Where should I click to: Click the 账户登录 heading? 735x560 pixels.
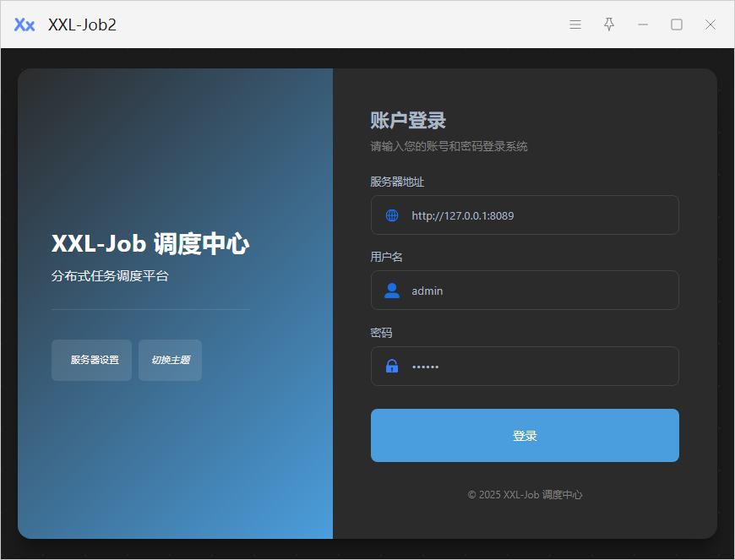(408, 120)
